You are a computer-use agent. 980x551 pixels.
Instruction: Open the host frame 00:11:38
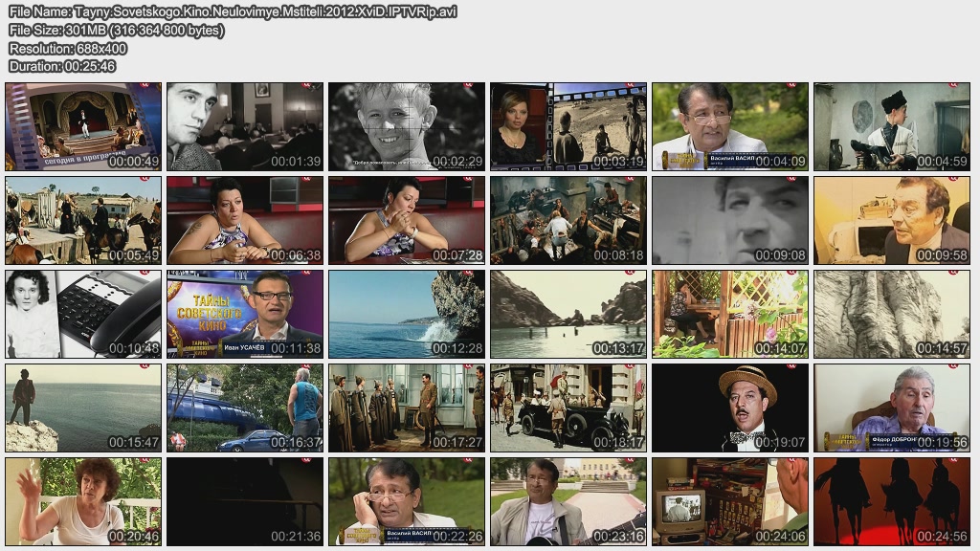click(245, 314)
